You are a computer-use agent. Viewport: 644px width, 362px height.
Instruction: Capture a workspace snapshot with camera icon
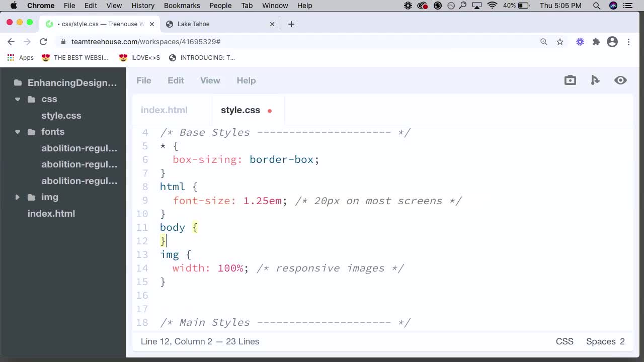pyautogui.click(x=570, y=80)
